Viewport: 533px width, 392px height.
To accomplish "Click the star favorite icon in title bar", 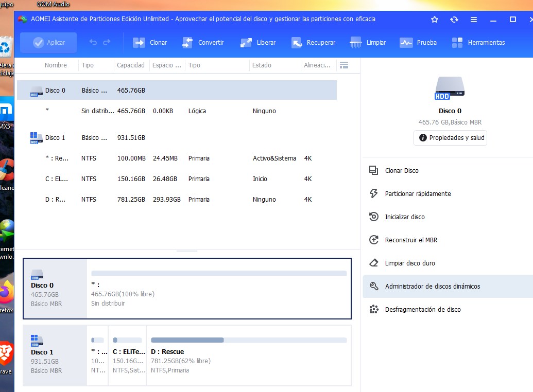I will (x=435, y=20).
